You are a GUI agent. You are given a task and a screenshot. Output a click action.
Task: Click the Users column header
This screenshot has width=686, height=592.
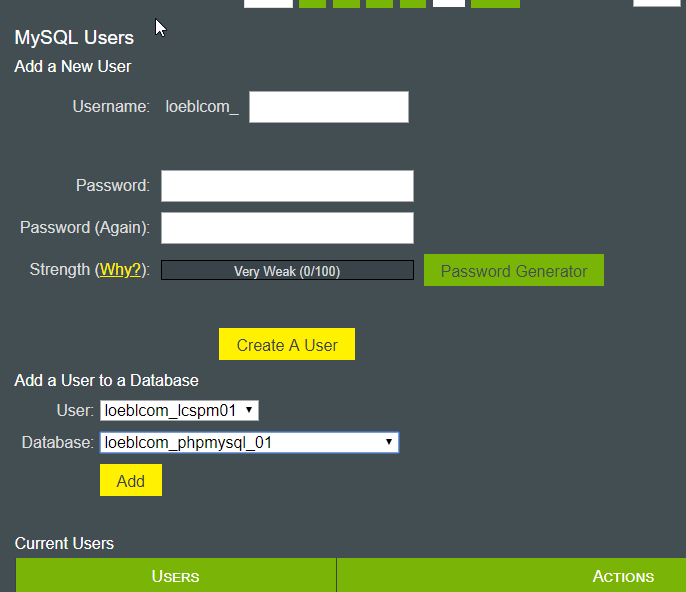pyautogui.click(x=176, y=575)
